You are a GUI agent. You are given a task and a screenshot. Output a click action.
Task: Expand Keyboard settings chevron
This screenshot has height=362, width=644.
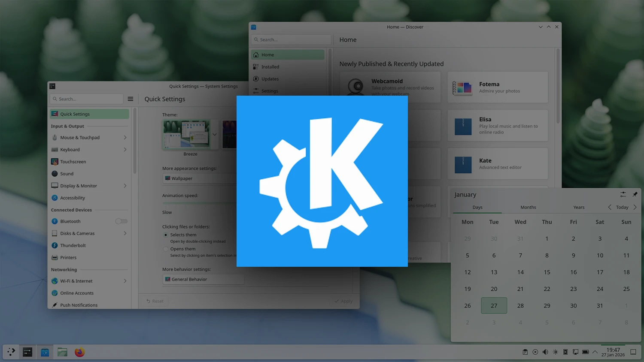(125, 150)
